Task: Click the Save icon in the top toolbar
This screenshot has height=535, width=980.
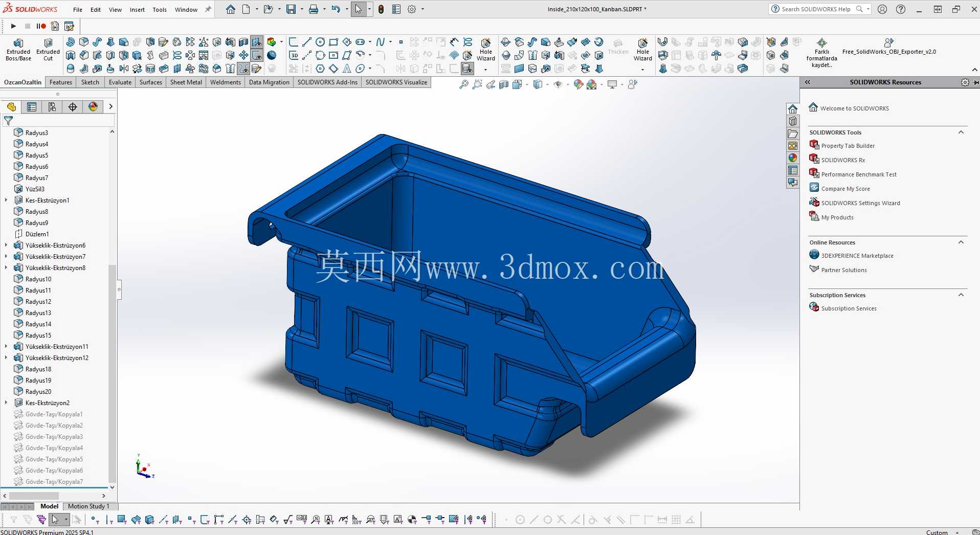Action: tap(291, 9)
